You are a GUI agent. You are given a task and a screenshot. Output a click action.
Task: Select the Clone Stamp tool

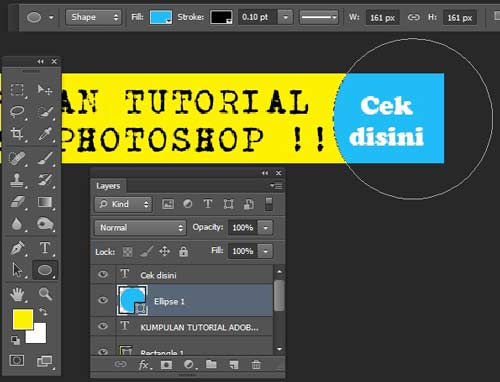pos(17,180)
